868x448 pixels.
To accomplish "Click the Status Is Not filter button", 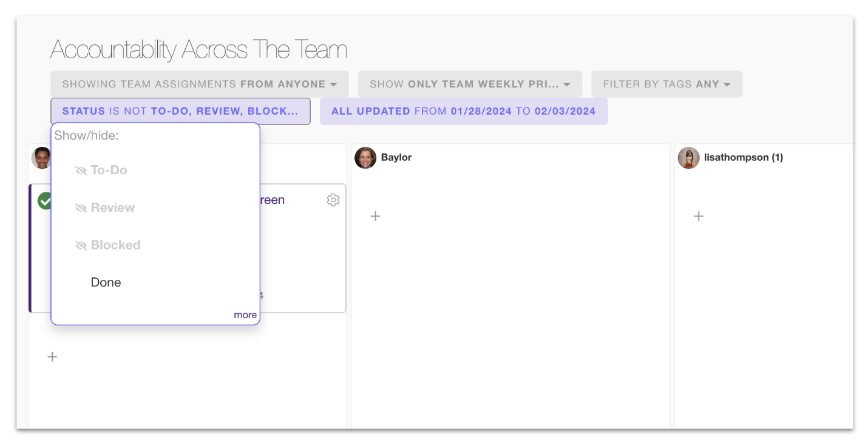I will tap(180, 112).
